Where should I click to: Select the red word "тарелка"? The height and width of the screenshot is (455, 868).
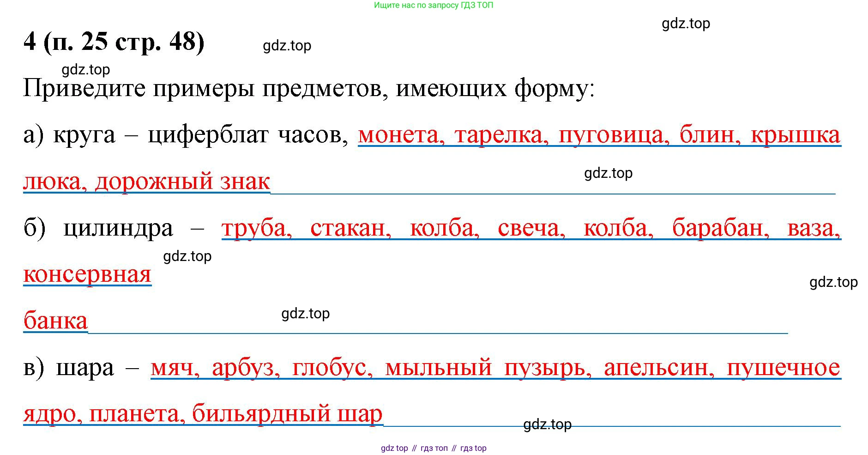click(500, 135)
